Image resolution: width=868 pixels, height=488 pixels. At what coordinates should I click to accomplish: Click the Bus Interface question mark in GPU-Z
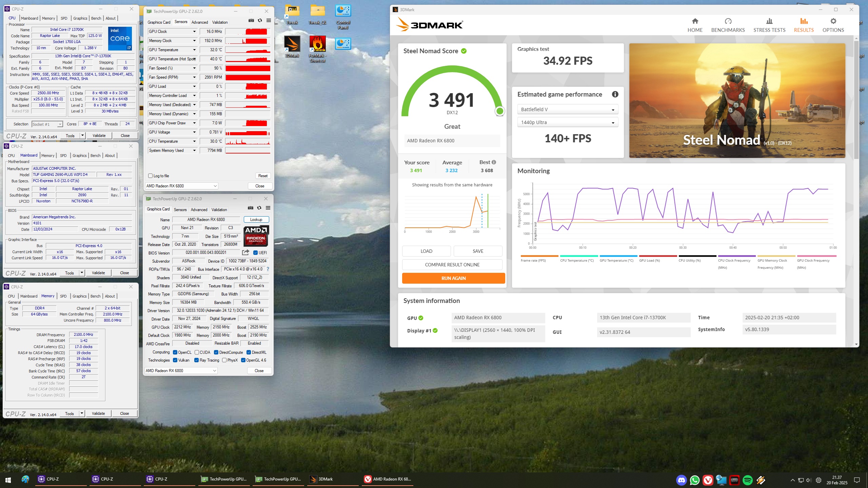pos(268,269)
